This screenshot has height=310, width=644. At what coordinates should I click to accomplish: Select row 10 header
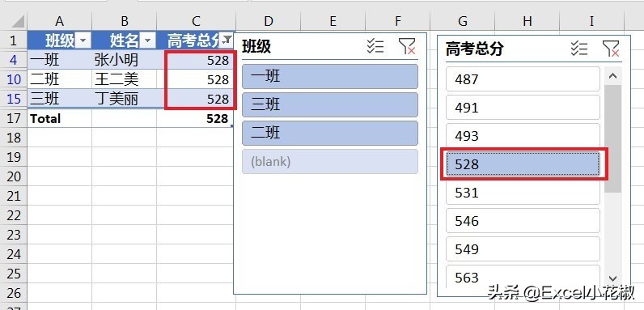coord(14,79)
